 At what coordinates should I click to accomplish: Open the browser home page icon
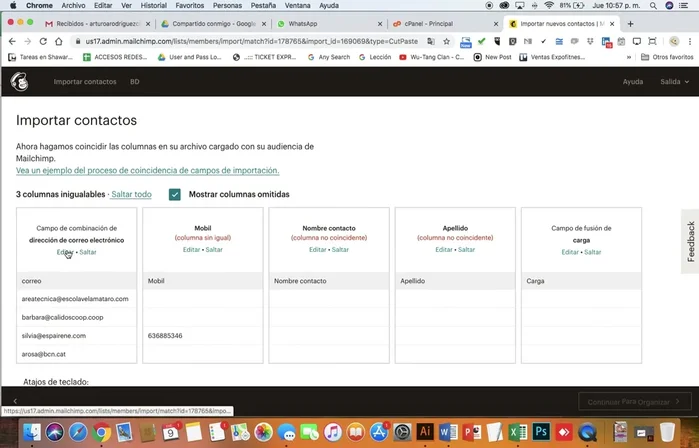point(58,41)
